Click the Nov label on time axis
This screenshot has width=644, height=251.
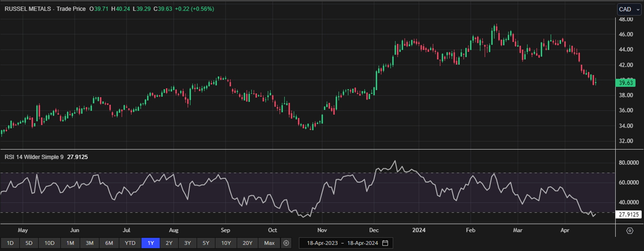[322, 230]
